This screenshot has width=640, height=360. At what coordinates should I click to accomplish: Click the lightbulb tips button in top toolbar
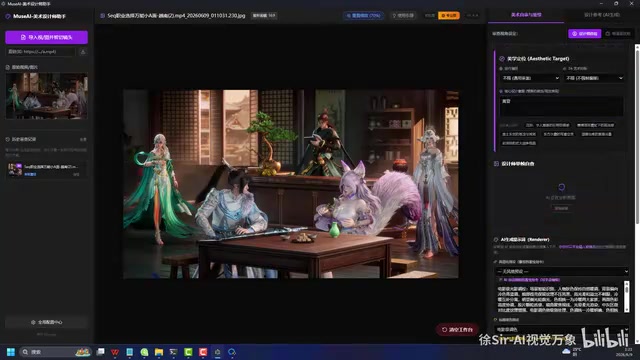403,16
